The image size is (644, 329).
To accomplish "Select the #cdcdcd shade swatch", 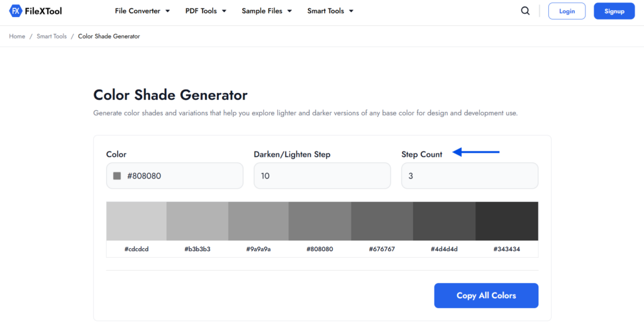I will coord(136,221).
